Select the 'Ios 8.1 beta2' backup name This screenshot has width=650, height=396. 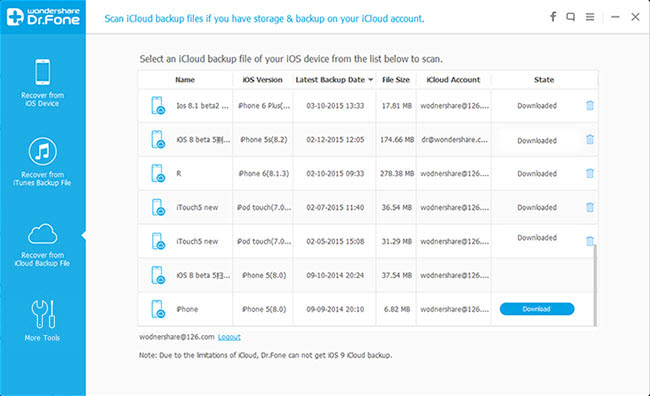[202, 106]
